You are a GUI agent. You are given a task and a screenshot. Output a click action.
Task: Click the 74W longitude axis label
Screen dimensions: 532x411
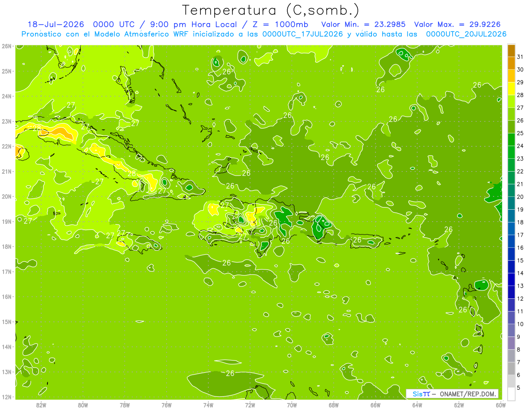(x=208, y=405)
